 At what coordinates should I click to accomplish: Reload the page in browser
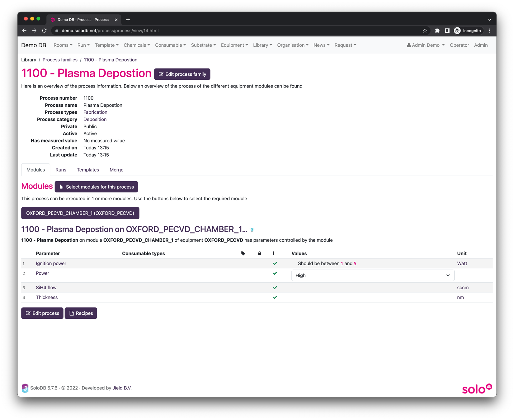45,31
